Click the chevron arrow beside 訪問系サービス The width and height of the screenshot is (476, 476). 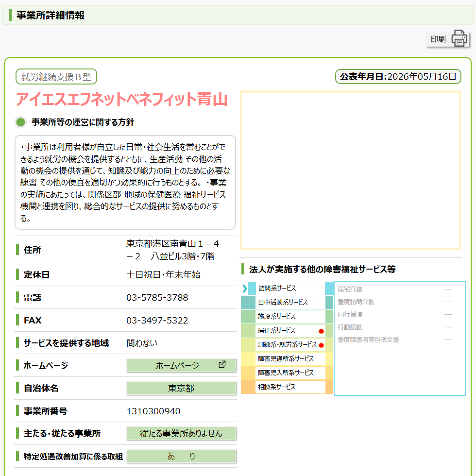244,289
